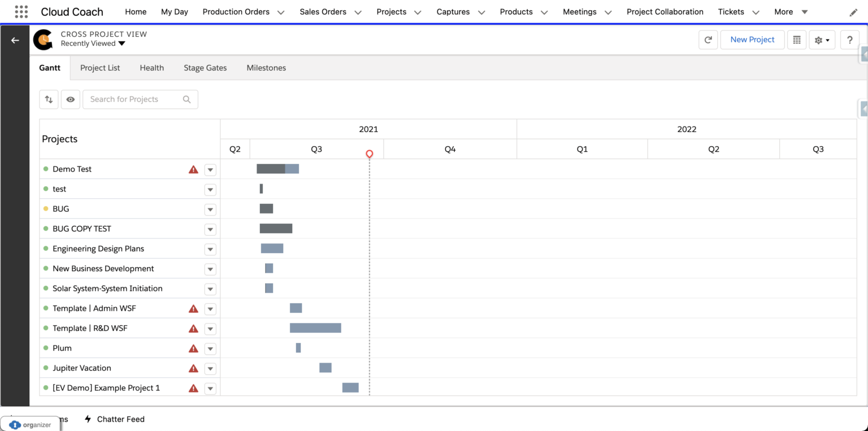Click the refresh icon near New Project
The image size is (868, 431).
[x=708, y=40]
